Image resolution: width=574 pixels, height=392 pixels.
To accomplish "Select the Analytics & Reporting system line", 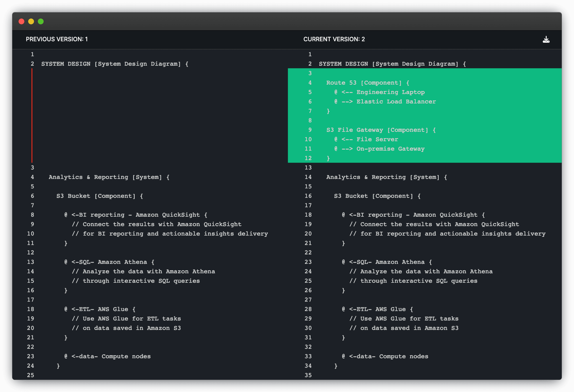I will [109, 177].
